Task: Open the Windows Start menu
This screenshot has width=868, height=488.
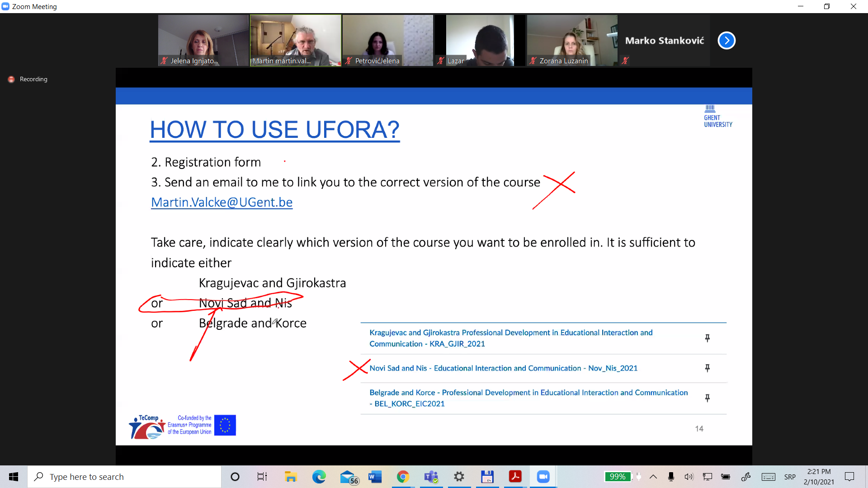Action: [x=14, y=477]
